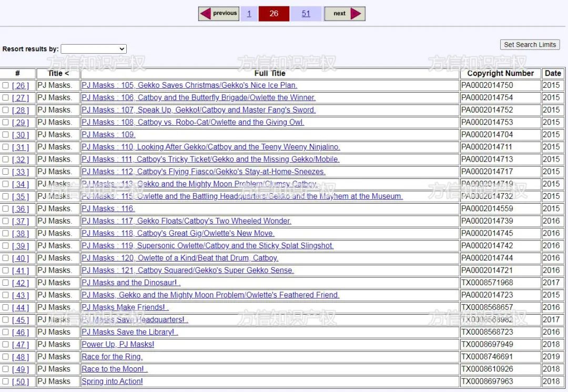Open 'PJ Masks and the Dinosaur!' title
568x392 pixels.
[131, 282]
